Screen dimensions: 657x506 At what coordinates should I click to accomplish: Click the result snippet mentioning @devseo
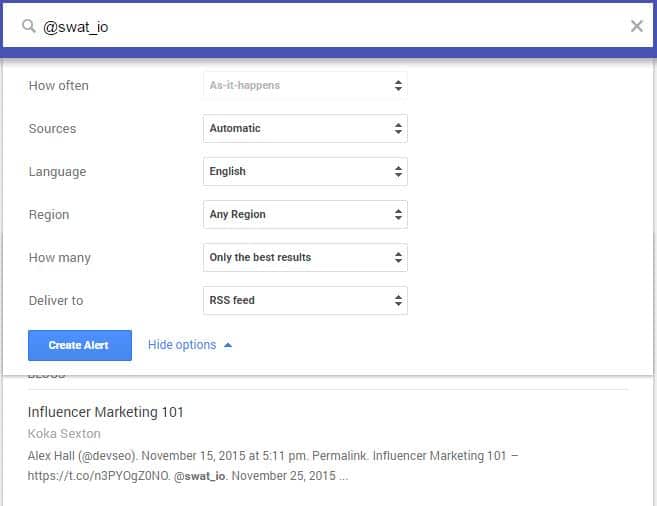click(x=273, y=466)
